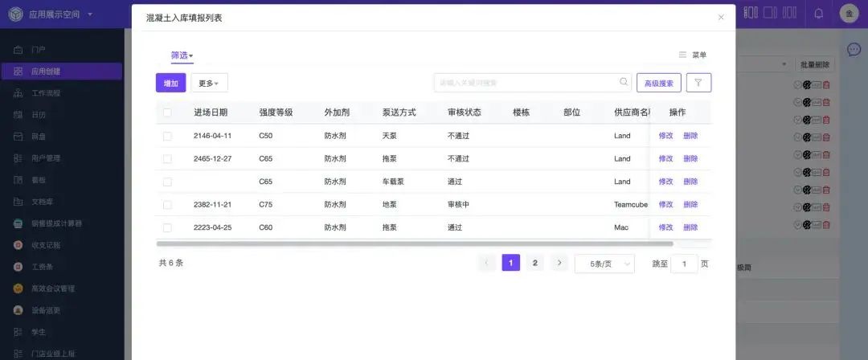Expand the 筛选 filter dropdown

(182, 55)
